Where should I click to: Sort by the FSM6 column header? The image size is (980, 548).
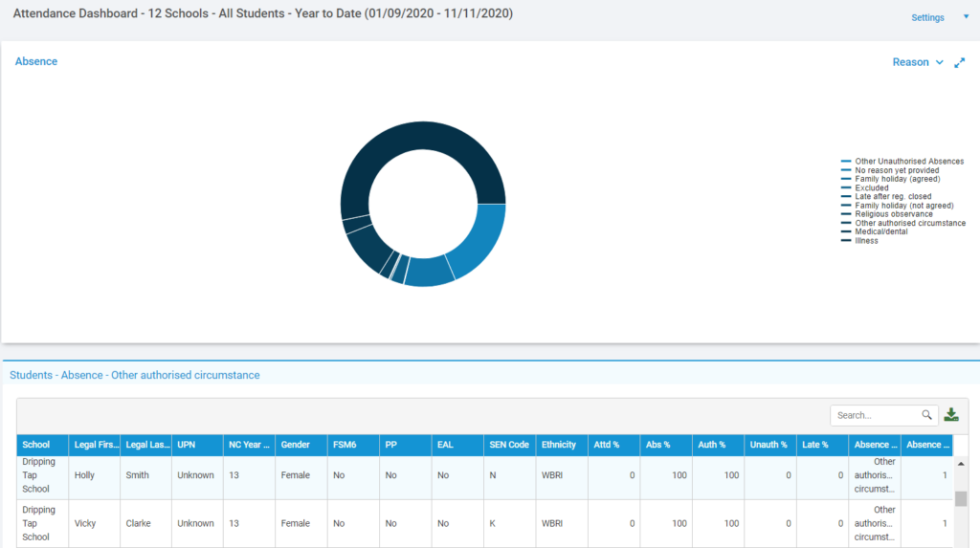(x=353, y=445)
